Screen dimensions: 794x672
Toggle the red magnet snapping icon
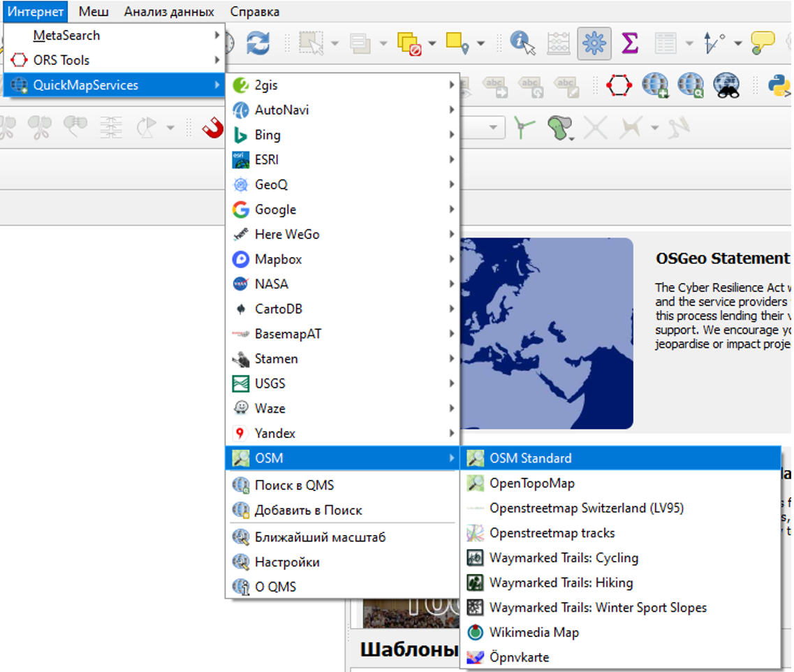click(x=213, y=127)
